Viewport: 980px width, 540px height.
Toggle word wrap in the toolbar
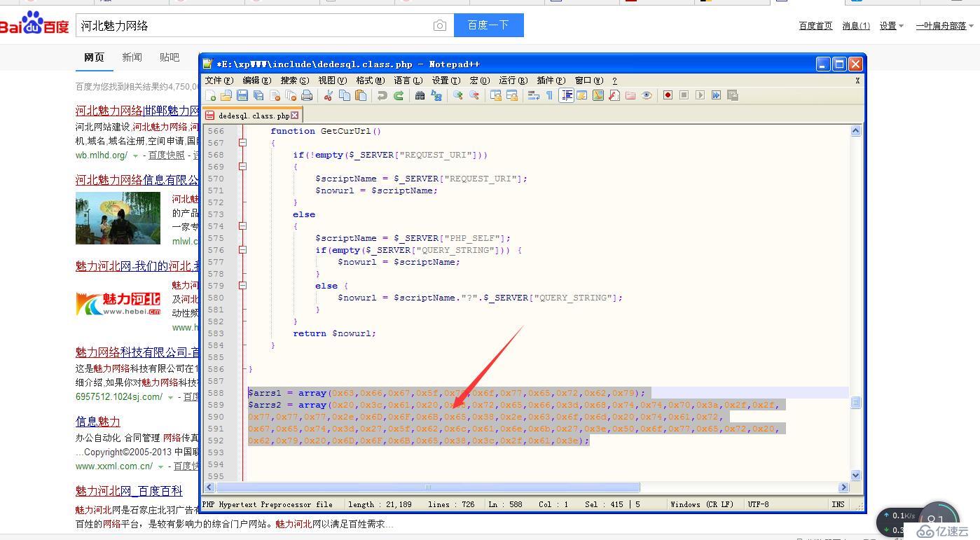coord(533,95)
